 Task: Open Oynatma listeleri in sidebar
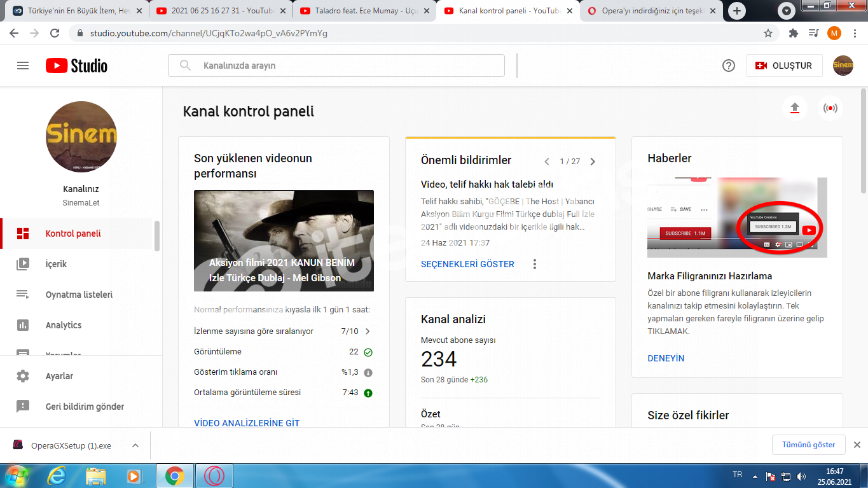pyautogui.click(x=77, y=295)
